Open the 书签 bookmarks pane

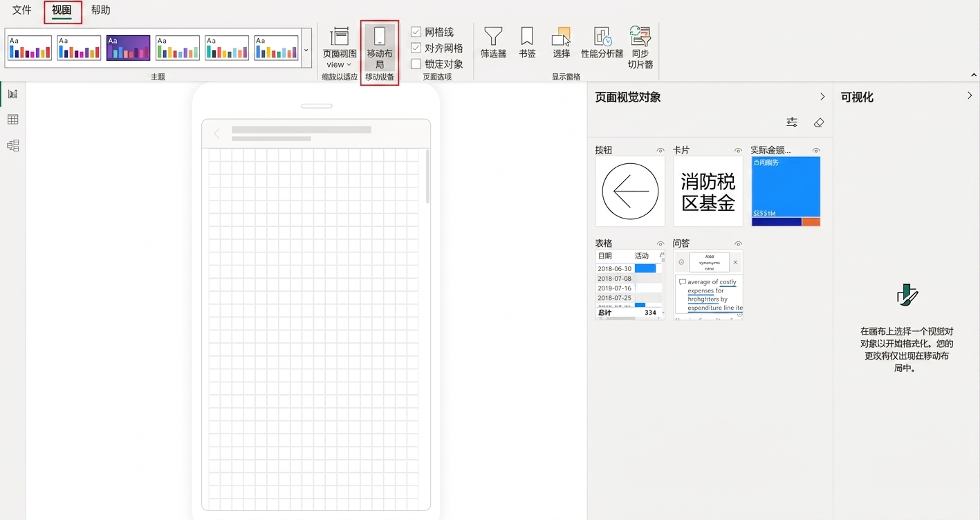point(528,43)
